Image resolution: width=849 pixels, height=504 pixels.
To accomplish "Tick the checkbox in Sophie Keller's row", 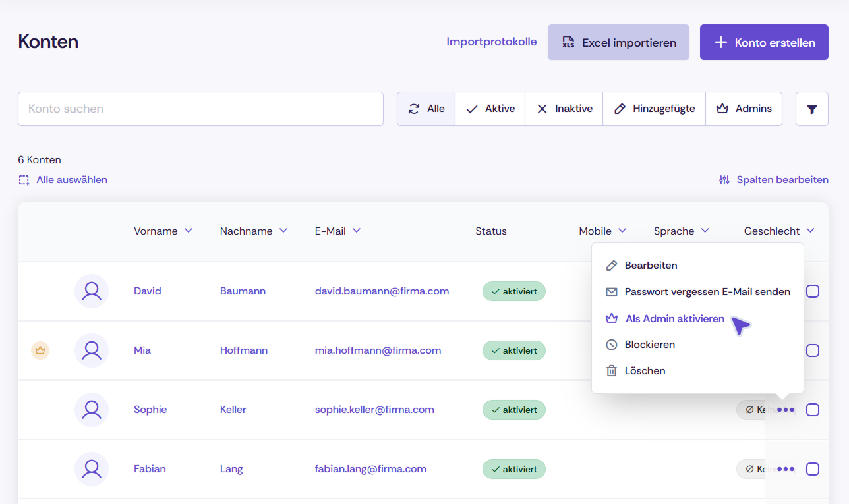I will (x=813, y=410).
